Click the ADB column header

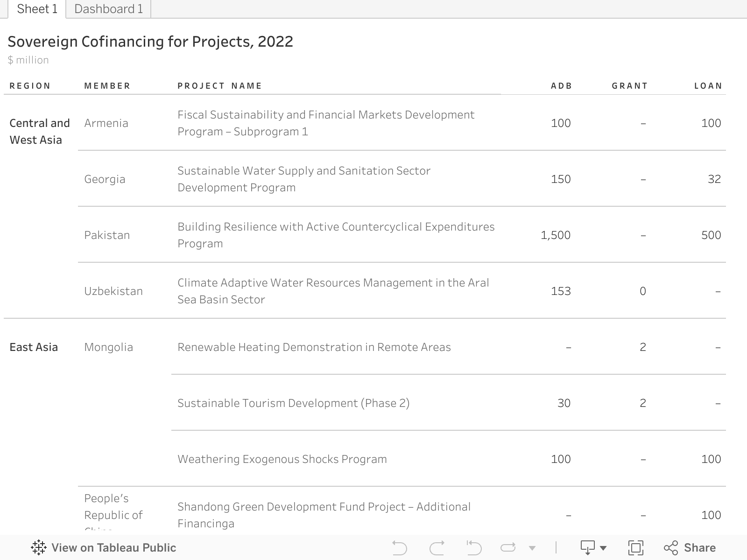click(561, 86)
